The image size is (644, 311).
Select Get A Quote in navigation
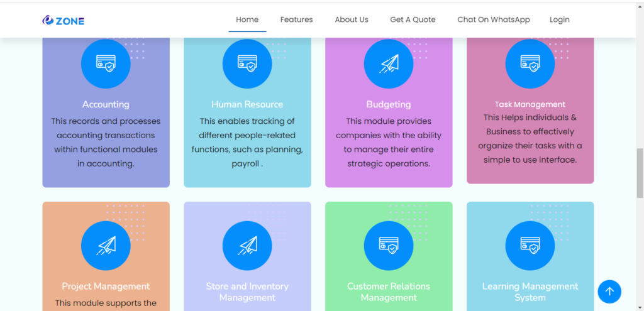tap(413, 19)
